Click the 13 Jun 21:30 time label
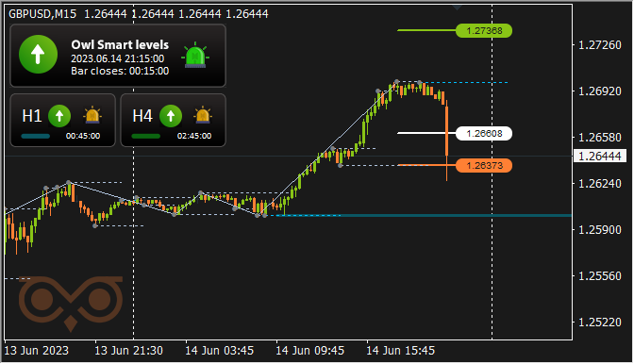This screenshot has width=634, height=364. [128, 351]
